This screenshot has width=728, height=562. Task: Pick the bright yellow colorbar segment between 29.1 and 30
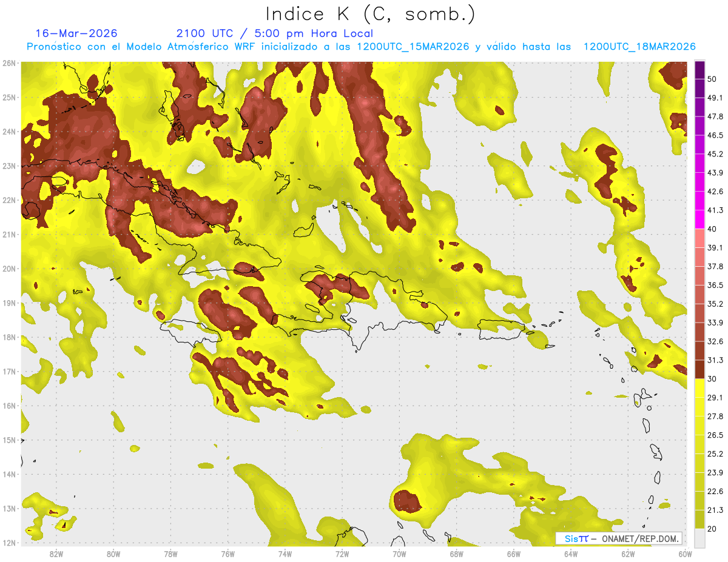699,389
